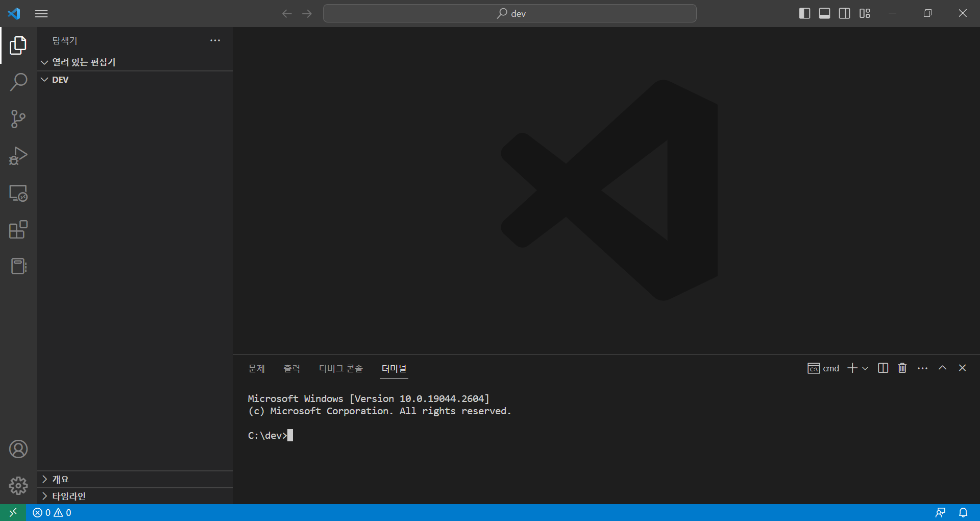Viewport: 980px width, 521px height.
Task: Collapse the 열려 있는 편집기 section
Action: (x=135, y=62)
